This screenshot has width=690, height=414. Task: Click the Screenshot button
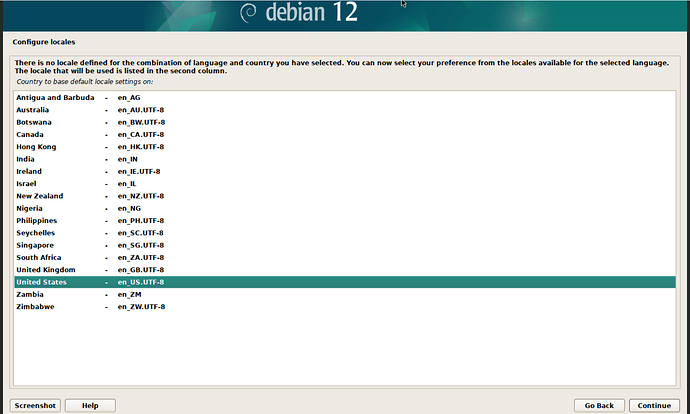35,405
